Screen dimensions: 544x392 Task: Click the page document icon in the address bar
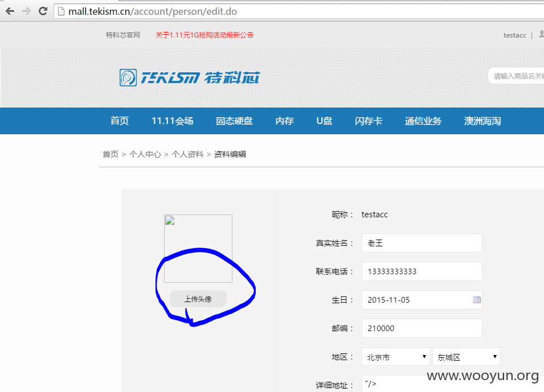pyautogui.click(x=61, y=11)
